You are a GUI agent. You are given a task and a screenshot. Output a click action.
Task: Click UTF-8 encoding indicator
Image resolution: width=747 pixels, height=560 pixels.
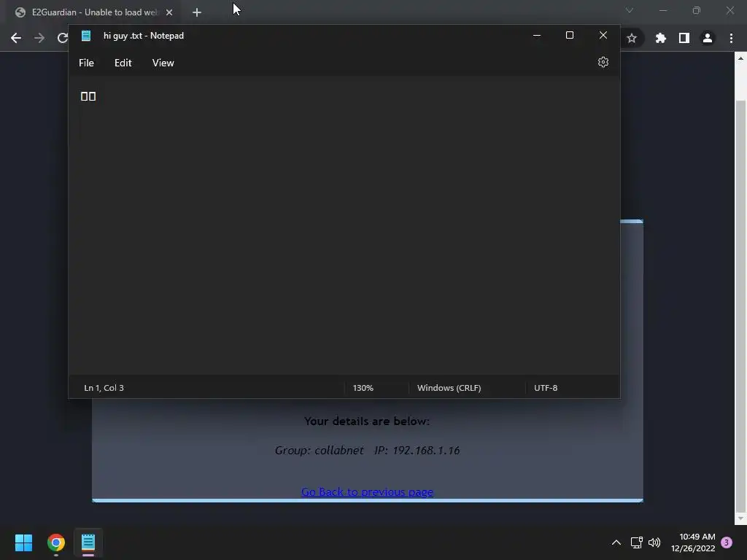546,388
